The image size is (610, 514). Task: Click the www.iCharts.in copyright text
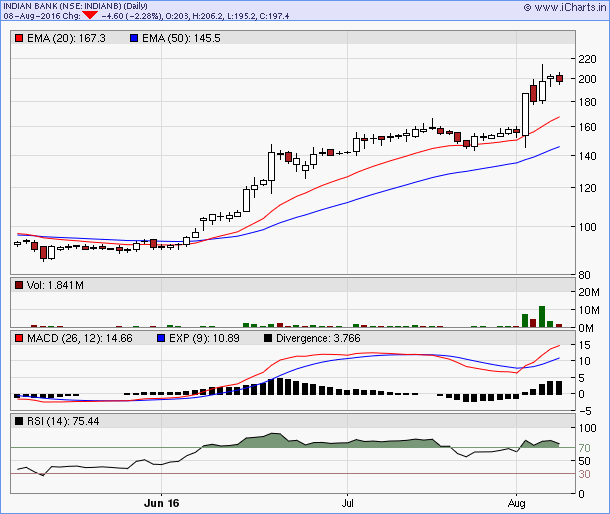pyautogui.click(x=565, y=7)
